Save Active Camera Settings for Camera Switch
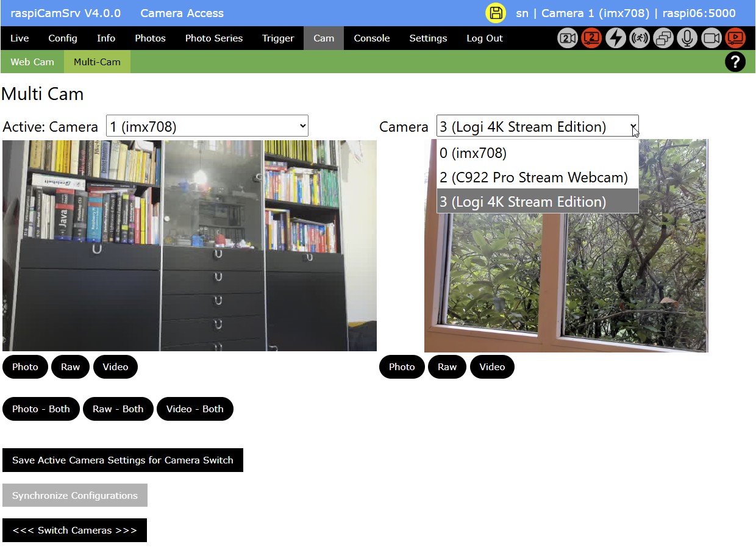This screenshot has height=547, width=756. (x=123, y=460)
